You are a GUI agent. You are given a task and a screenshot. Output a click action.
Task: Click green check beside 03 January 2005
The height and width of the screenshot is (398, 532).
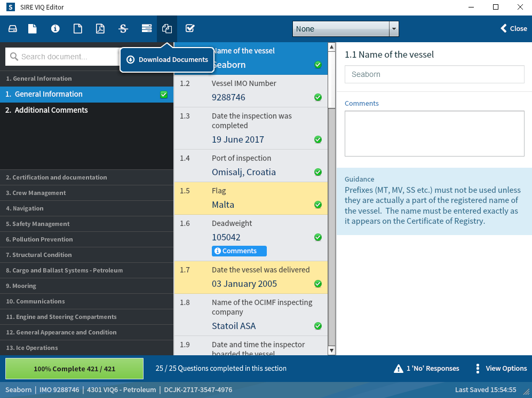tap(318, 284)
